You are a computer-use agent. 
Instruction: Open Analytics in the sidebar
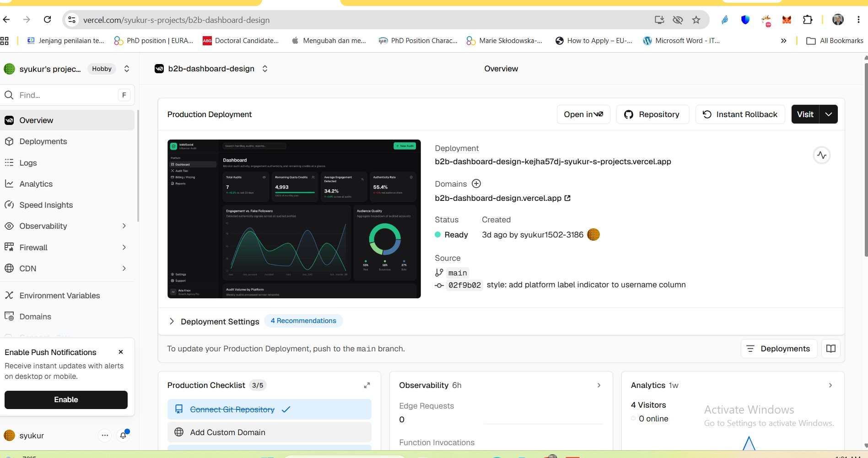click(x=68, y=184)
